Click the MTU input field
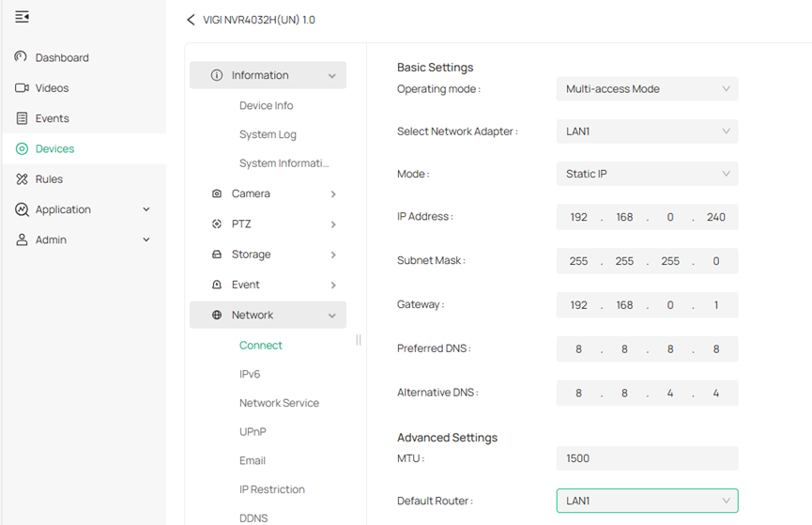This screenshot has width=812, height=525. click(647, 458)
